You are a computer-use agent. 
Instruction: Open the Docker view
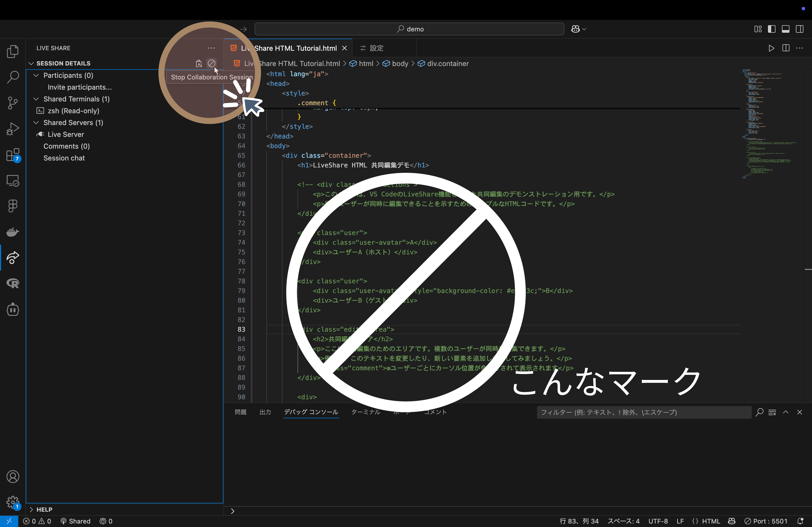[13, 232]
